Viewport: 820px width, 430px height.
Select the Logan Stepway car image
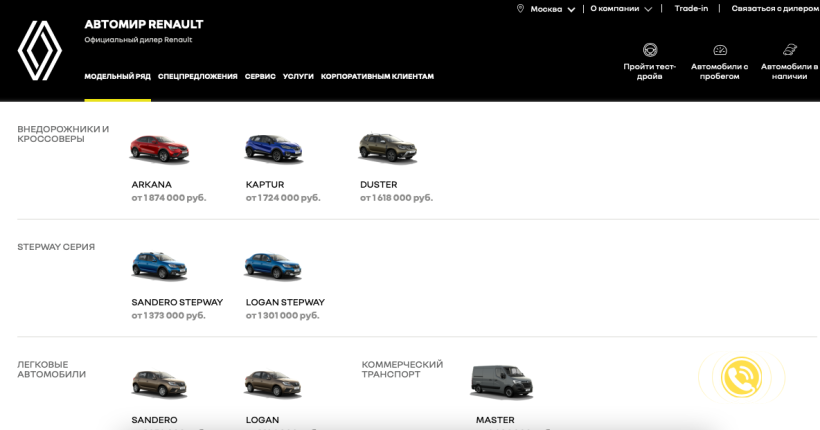273,266
